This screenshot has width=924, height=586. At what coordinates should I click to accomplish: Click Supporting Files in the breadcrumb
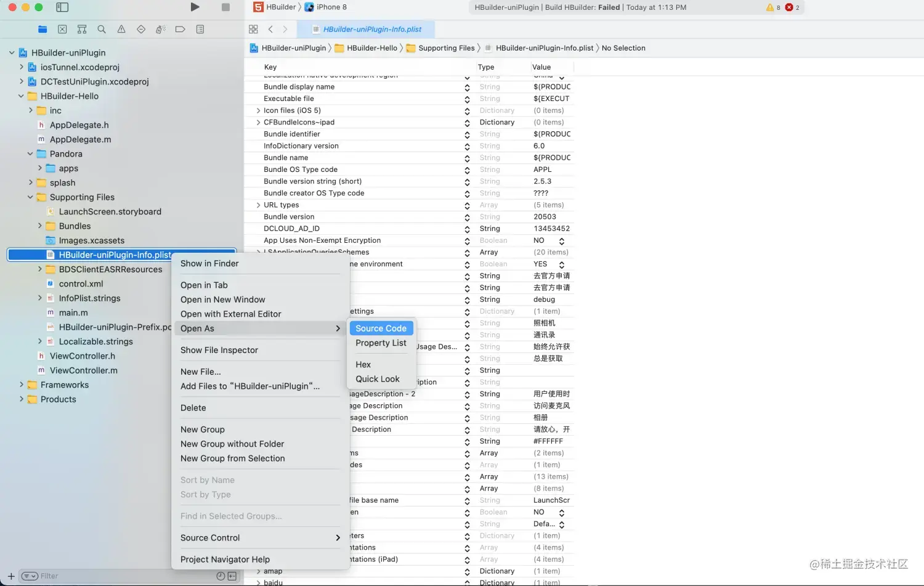[x=440, y=48]
